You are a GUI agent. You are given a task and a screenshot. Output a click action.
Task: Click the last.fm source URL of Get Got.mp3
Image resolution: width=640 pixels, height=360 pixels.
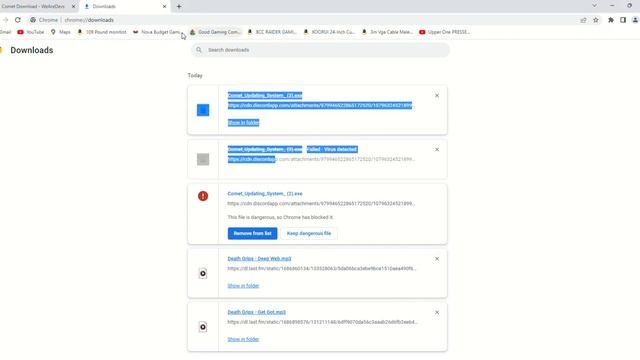click(322, 322)
